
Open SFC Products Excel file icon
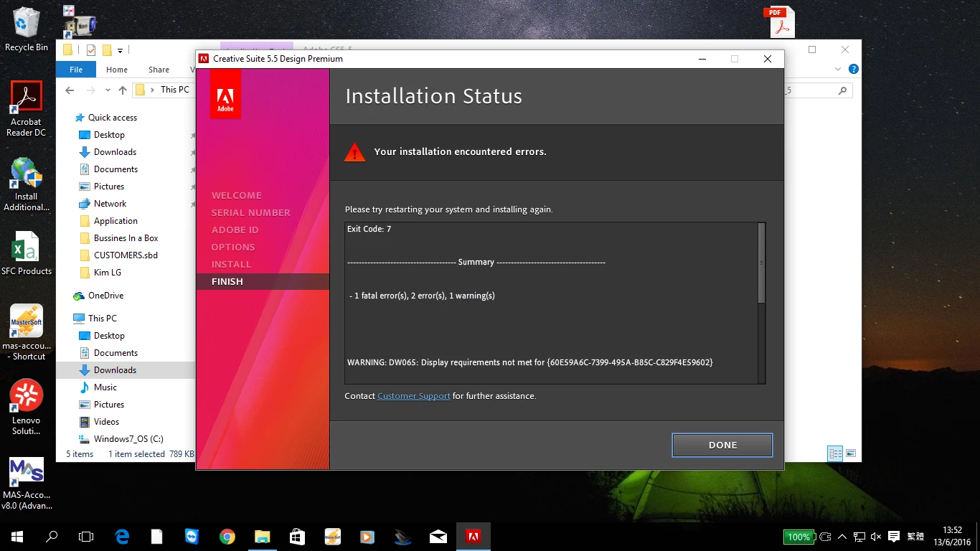[27, 254]
